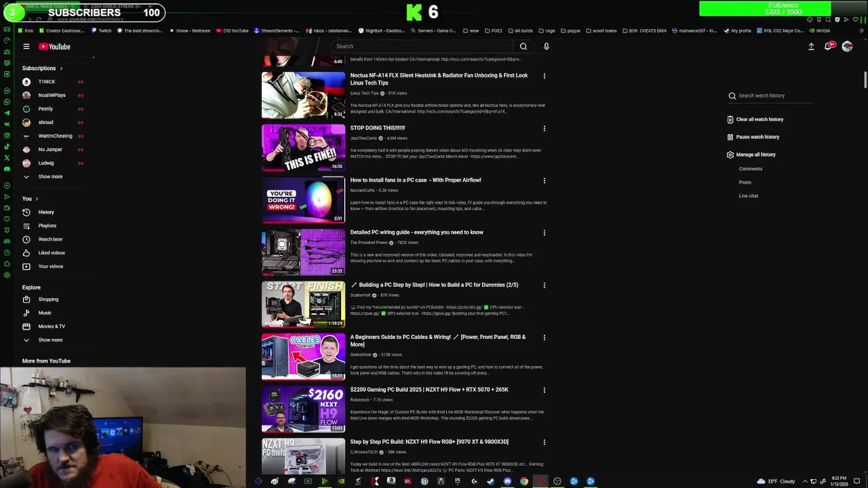Click the YouTube search field
Screen dimensions: 868x488
point(422,47)
